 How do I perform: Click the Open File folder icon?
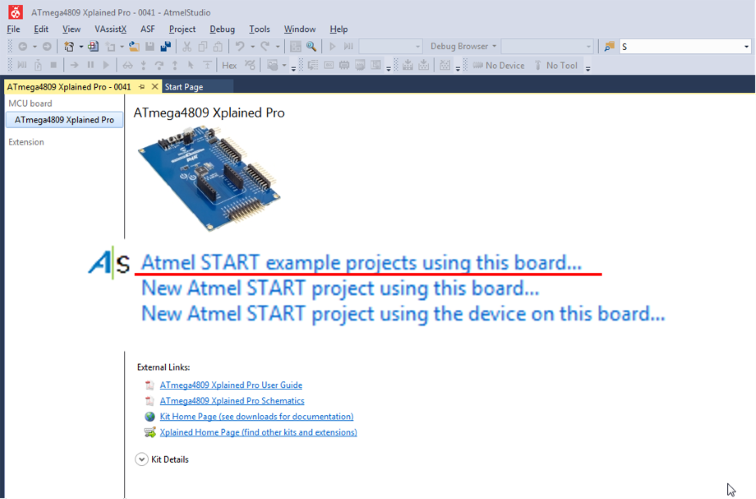tap(135, 46)
